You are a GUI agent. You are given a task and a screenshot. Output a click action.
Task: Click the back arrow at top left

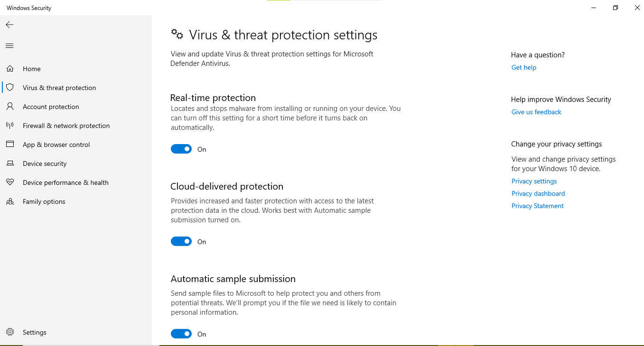coord(9,24)
